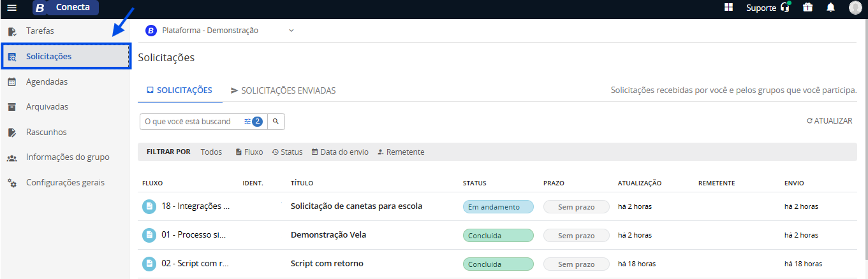Screen dimensions: 868x279
Task: Open the Status filter dropdown
Action: pyautogui.click(x=287, y=152)
